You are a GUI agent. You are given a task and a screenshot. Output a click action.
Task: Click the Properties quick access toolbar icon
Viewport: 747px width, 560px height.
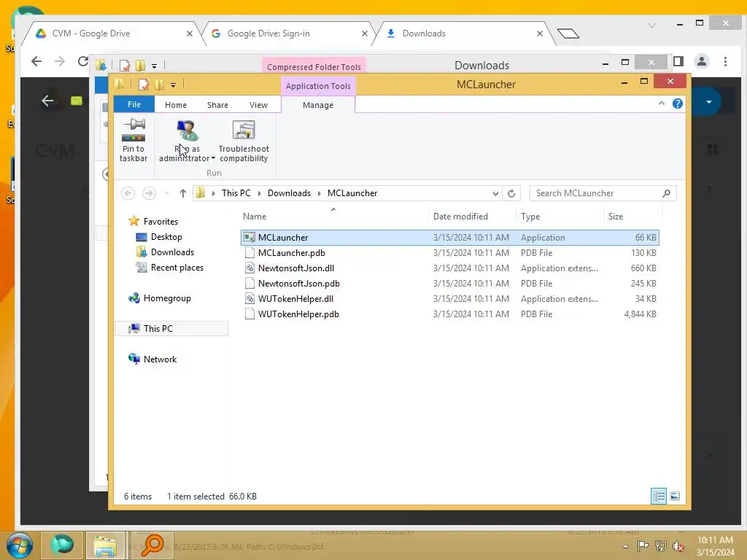point(144,85)
